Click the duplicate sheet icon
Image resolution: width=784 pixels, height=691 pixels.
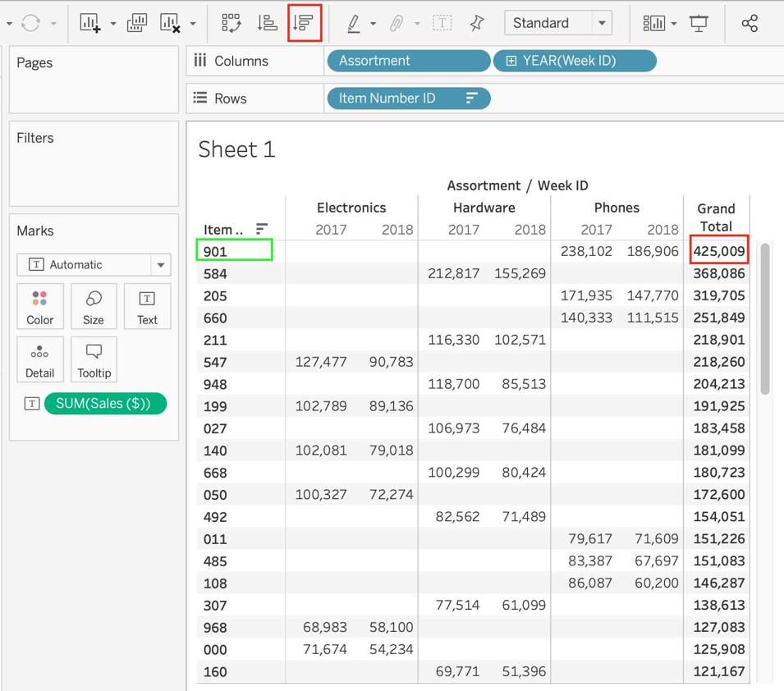(137, 23)
